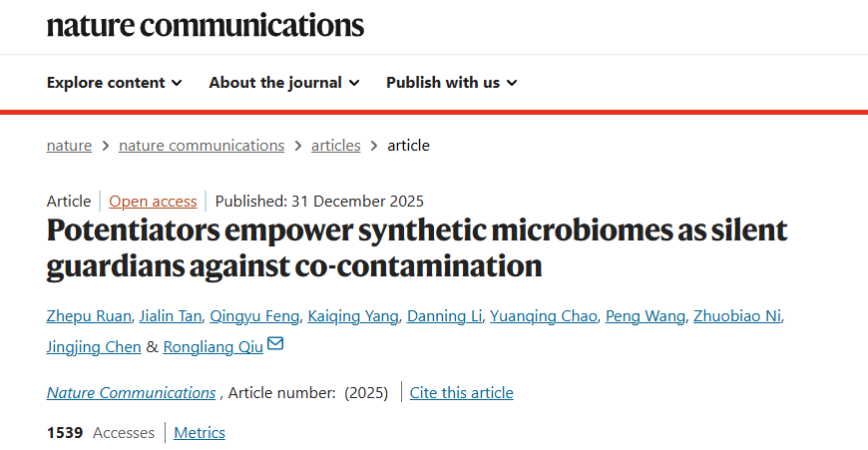868x450 pixels.
Task: Open the Nature Communications journal link
Action: coord(131,393)
